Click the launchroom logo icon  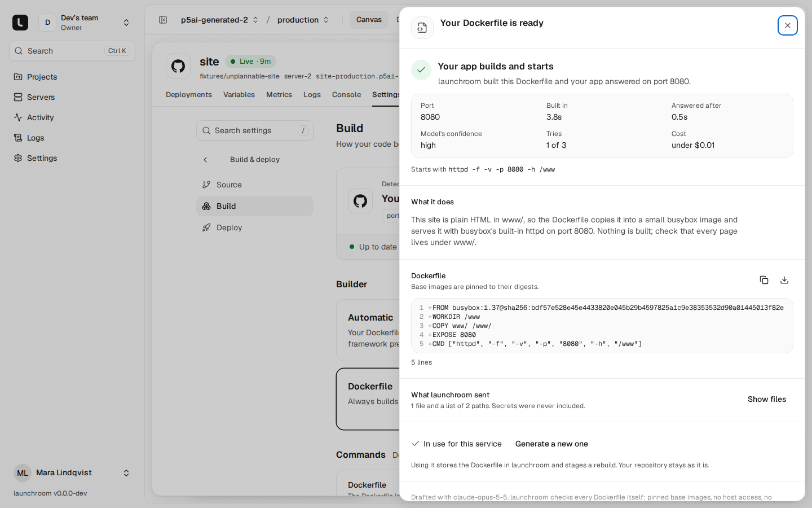20,23
